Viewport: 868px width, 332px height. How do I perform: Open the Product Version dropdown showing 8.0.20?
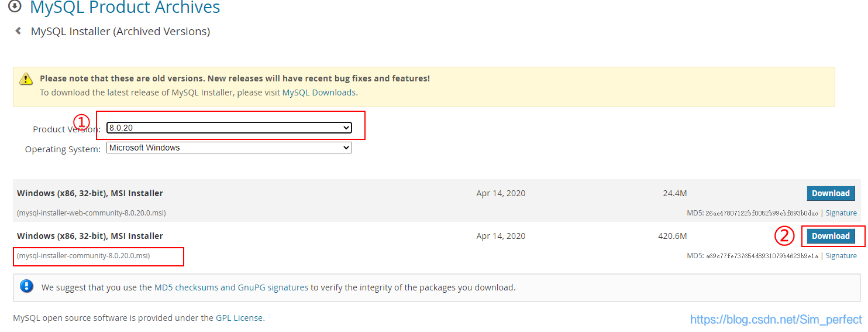click(x=229, y=128)
